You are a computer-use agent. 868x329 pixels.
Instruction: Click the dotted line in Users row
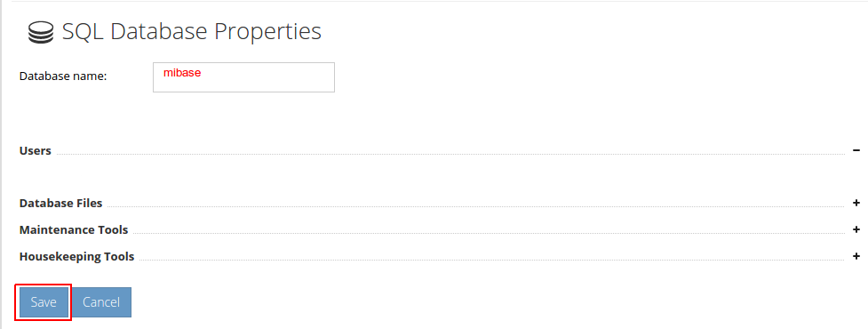[450, 155]
